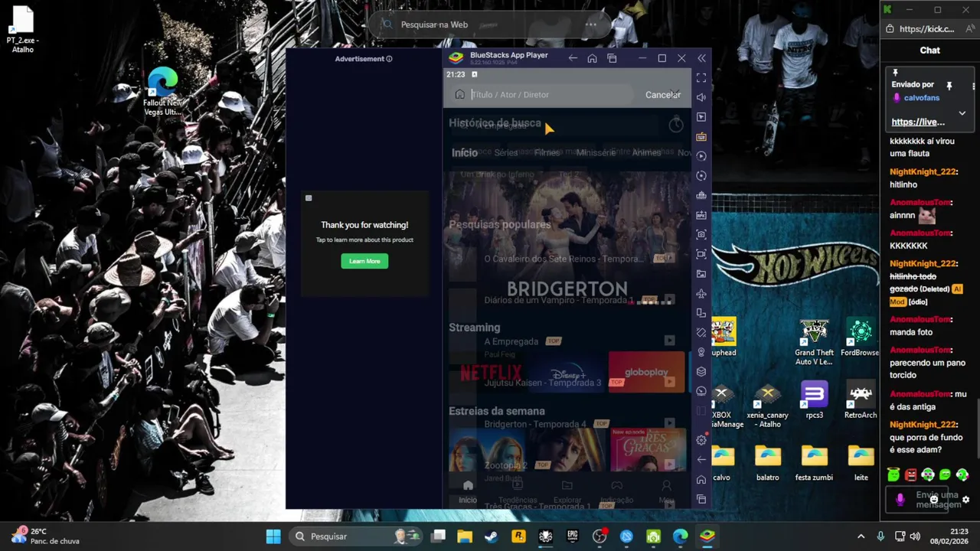The image size is (980, 551).
Task: Open RetroArch desktop shortcut
Action: (x=861, y=399)
